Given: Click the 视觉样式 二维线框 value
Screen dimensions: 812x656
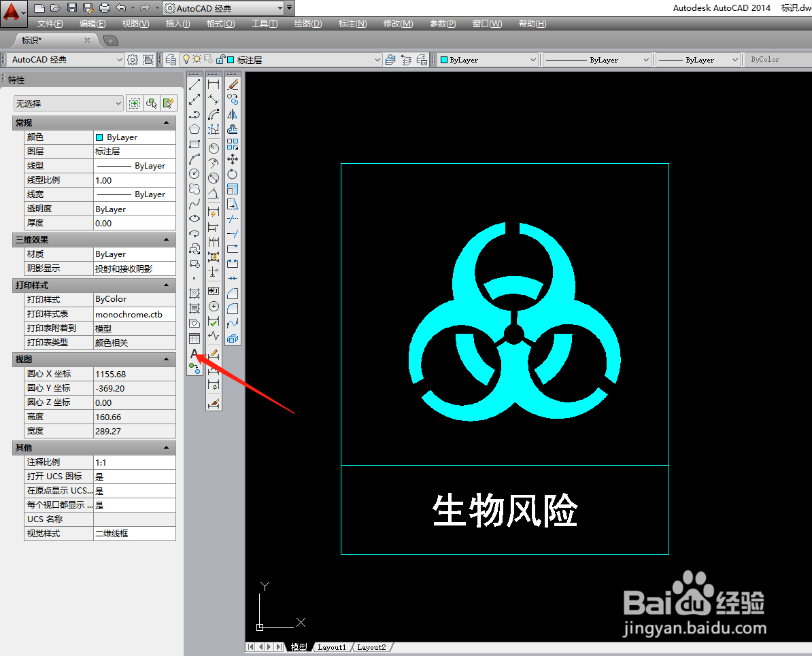Looking at the screenshot, I should pyautogui.click(x=135, y=533).
